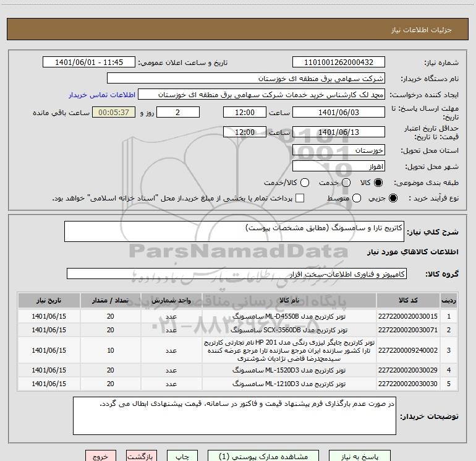Image resolution: width=476 pixels, height=461 pixels.
Task: Open the اطلاعات تماس خریدار link
Action: point(102,95)
